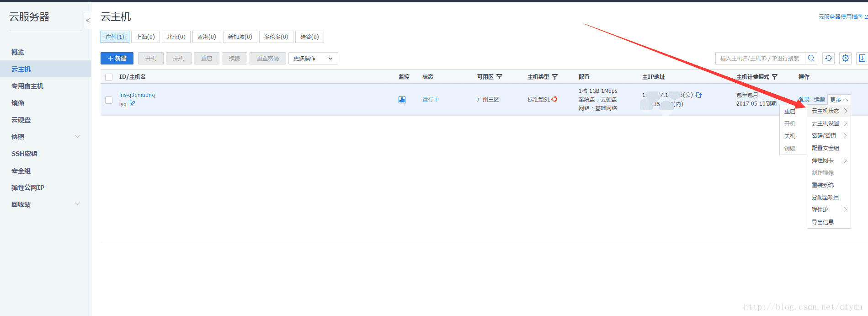This screenshot has width=868, height=316.
Task: Click the refresh list icon
Action: click(x=828, y=58)
